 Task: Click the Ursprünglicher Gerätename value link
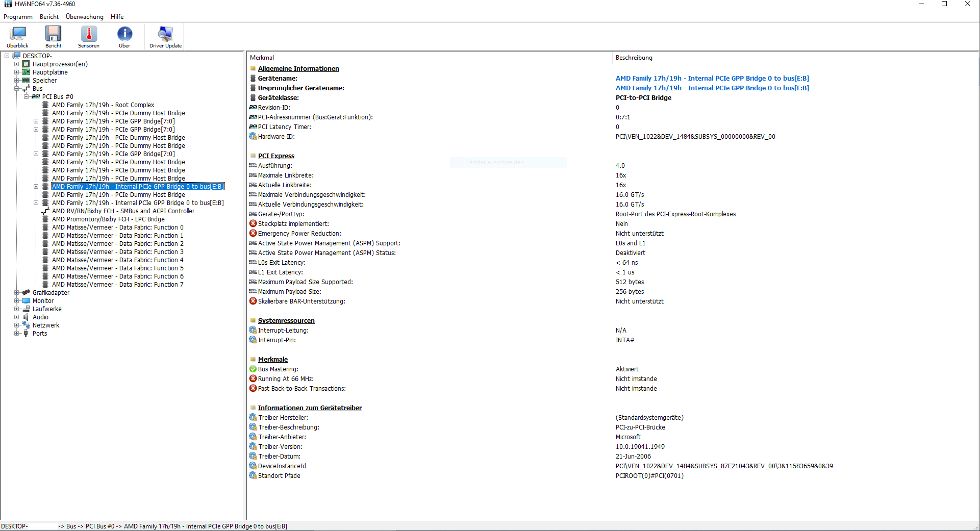(712, 88)
